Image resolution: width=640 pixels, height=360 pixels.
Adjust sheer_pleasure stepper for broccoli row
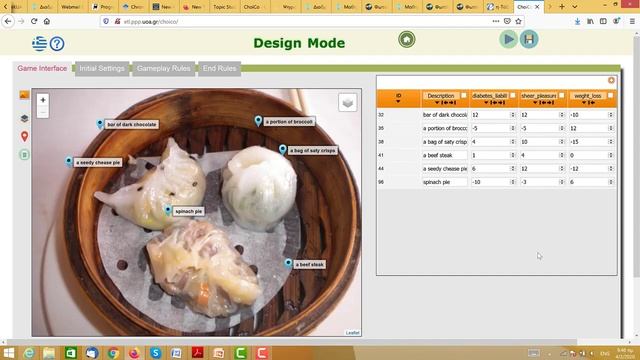click(562, 129)
